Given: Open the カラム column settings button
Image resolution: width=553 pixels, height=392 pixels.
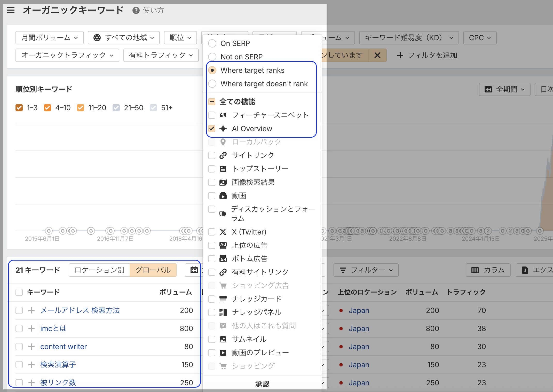Looking at the screenshot, I should click(x=488, y=270).
